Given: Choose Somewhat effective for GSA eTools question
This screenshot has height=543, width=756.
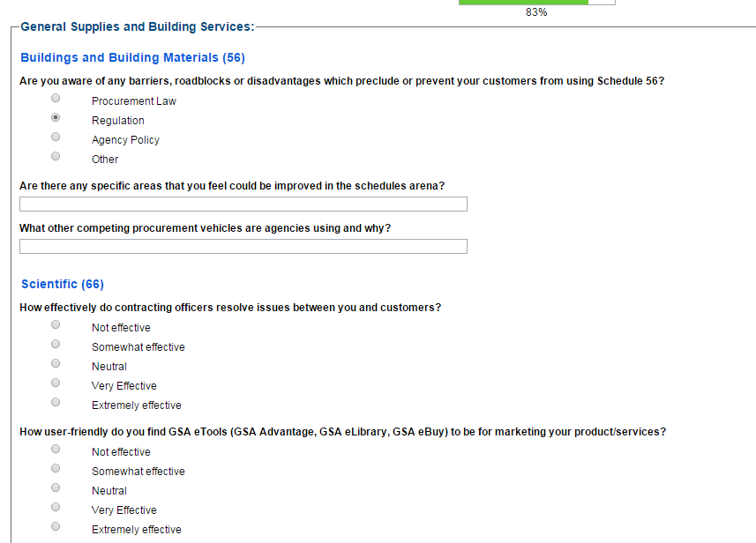Looking at the screenshot, I should click(x=56, y=468).
